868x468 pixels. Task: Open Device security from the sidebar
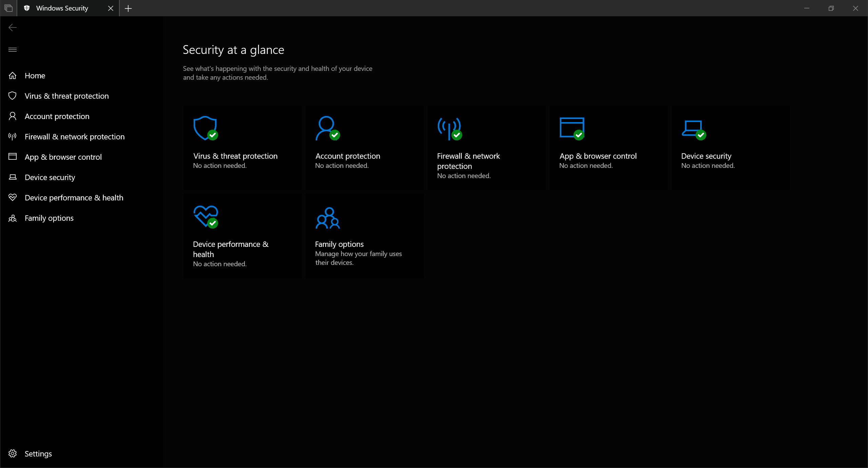[x=50, y=177]
